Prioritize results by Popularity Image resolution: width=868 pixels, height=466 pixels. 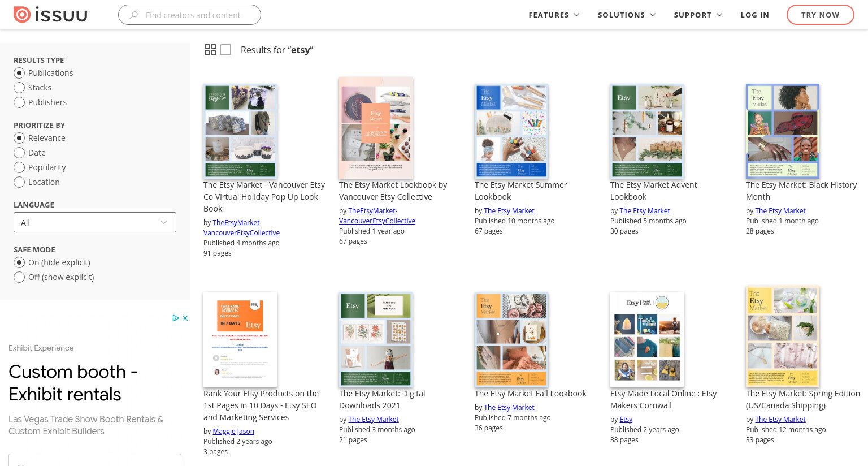[x=19, y=167]
